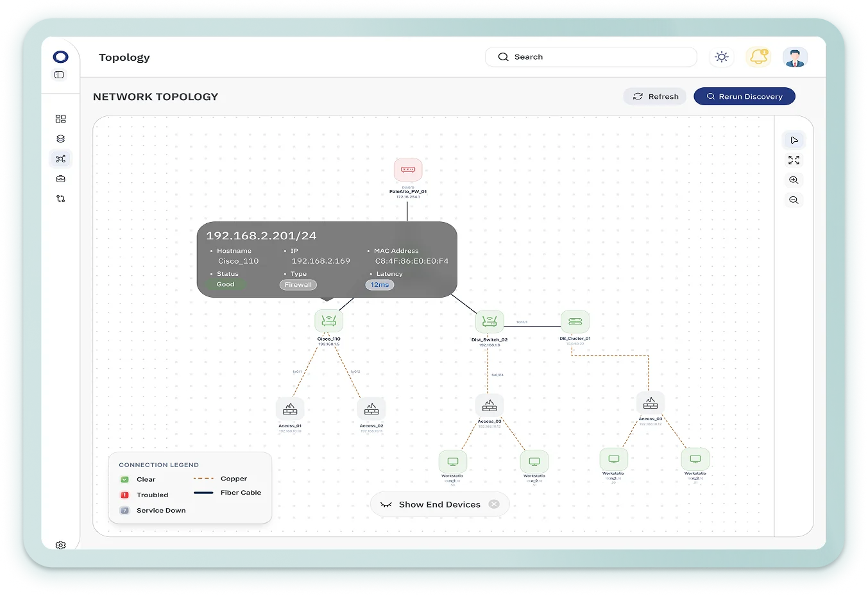This screenshot has width=868, height=596.
Task: Click the Search input field
Action: pos(591,57)
